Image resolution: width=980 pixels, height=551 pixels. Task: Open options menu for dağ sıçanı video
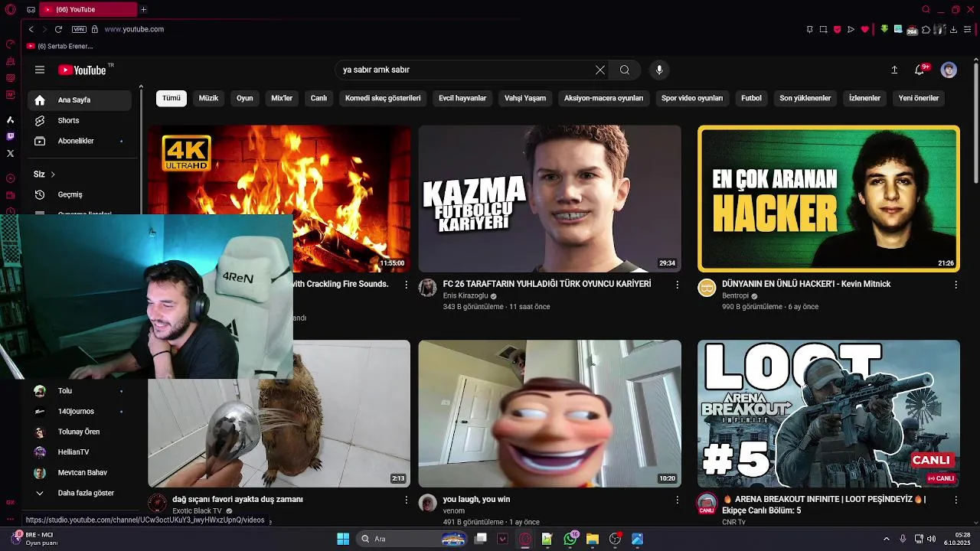(406, 500)
